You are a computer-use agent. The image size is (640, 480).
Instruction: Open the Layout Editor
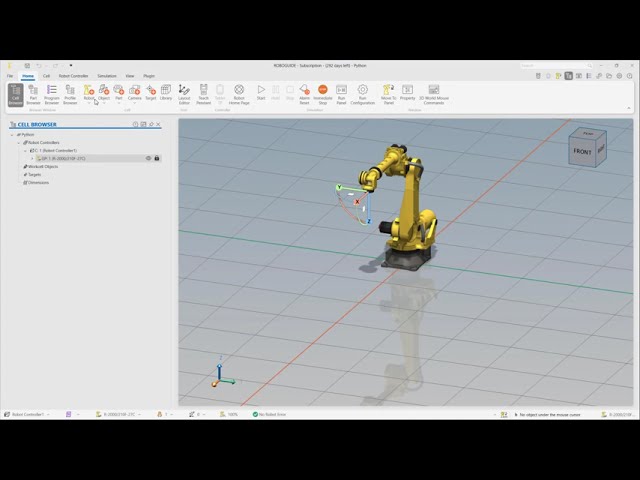(184, 94)
